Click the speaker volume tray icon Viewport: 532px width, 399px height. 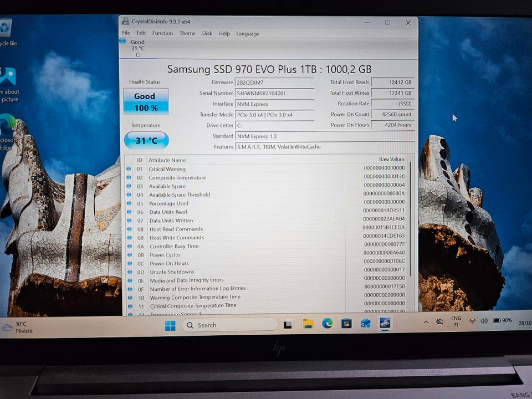[484, 321]
